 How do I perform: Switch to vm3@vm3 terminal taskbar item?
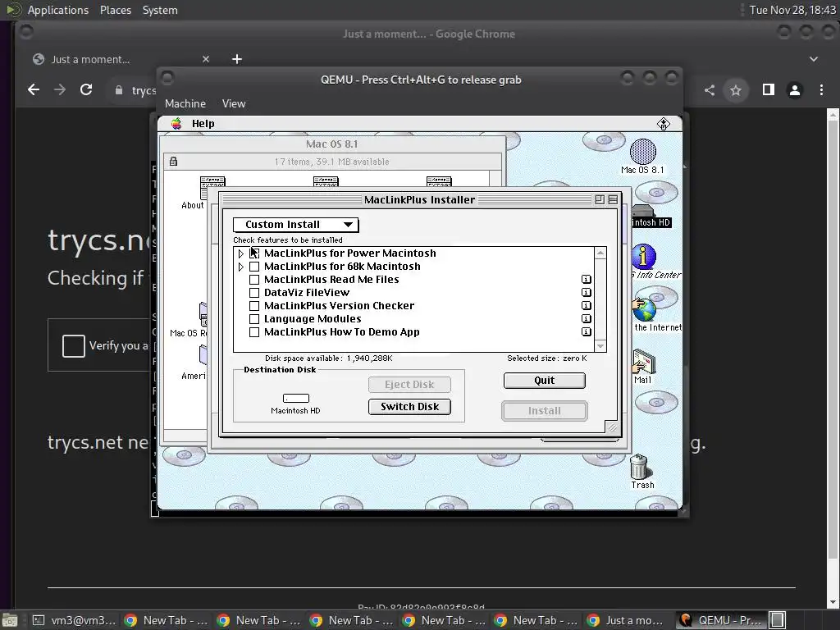point(73,620)
